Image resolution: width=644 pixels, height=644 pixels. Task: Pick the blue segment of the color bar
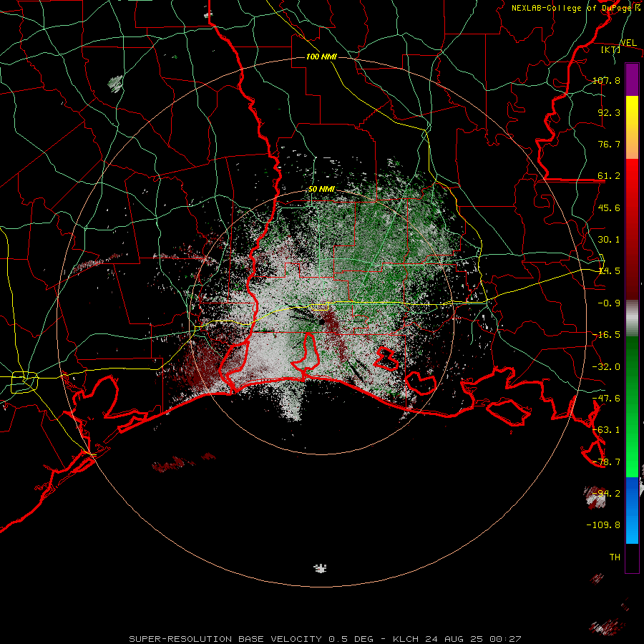pos(632,510)
